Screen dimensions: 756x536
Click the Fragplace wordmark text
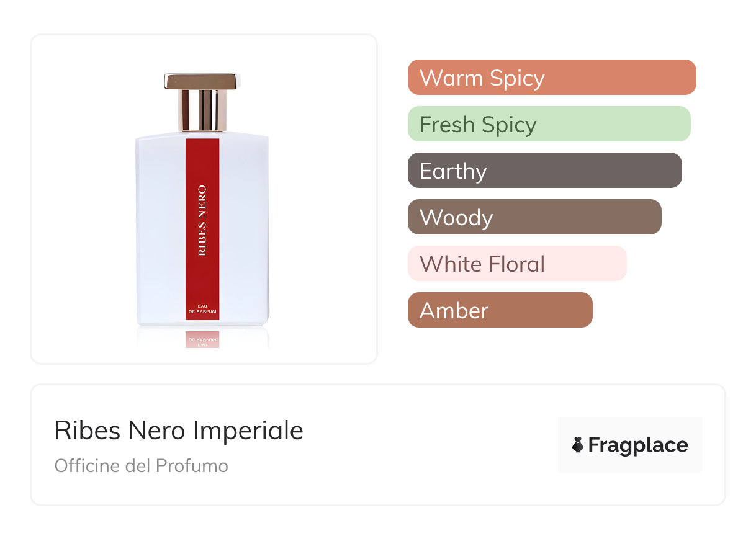[638, 445]
